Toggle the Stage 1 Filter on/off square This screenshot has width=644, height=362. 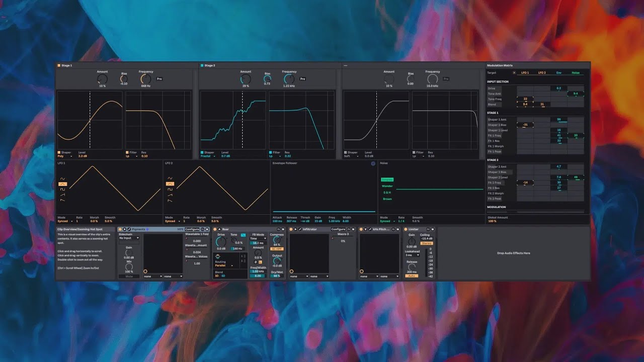(127, 152)
